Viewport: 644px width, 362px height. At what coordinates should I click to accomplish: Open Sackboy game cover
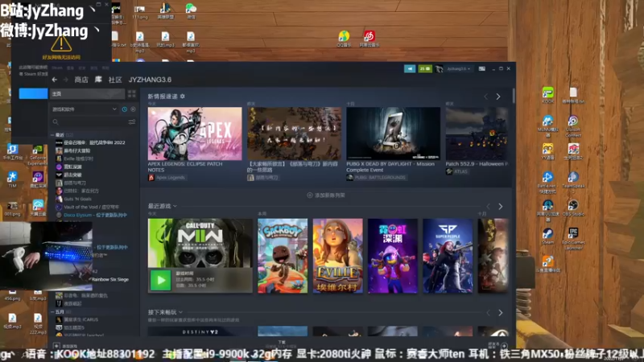point(283,256)
